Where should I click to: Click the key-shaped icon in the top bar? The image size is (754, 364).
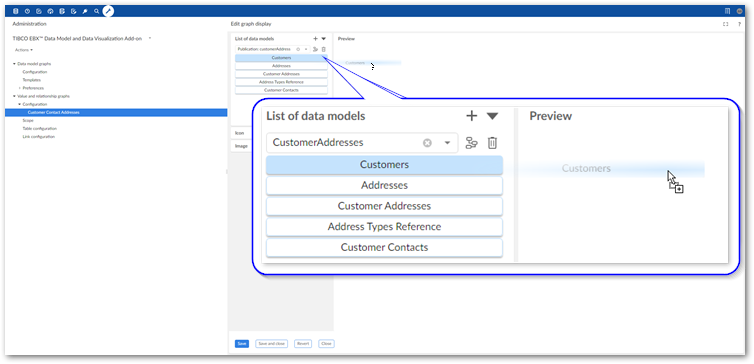pyautogui.click(x=85, y=11)
